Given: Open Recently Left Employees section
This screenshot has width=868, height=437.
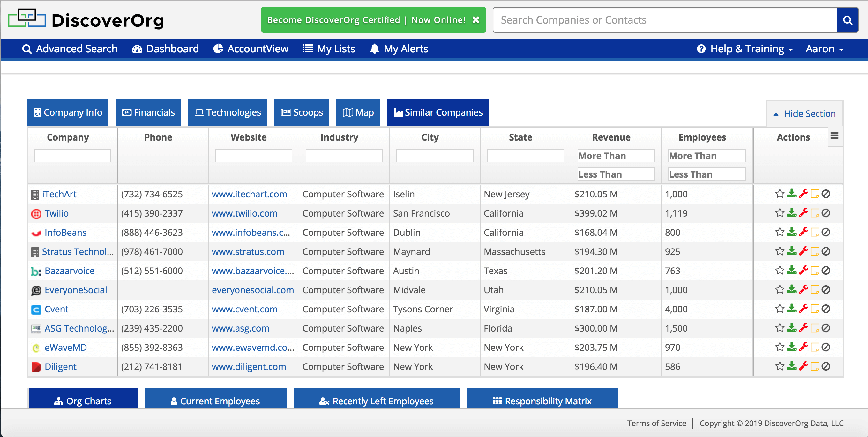Looking at the screenshot, I should [377, 399].
